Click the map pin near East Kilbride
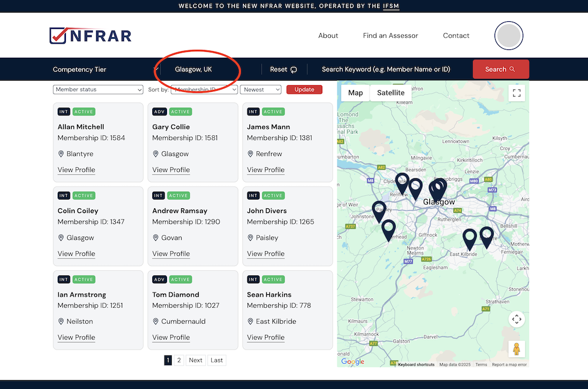Image resolution: width=588 pixels, height=389 pixels. tap(469, 237)
